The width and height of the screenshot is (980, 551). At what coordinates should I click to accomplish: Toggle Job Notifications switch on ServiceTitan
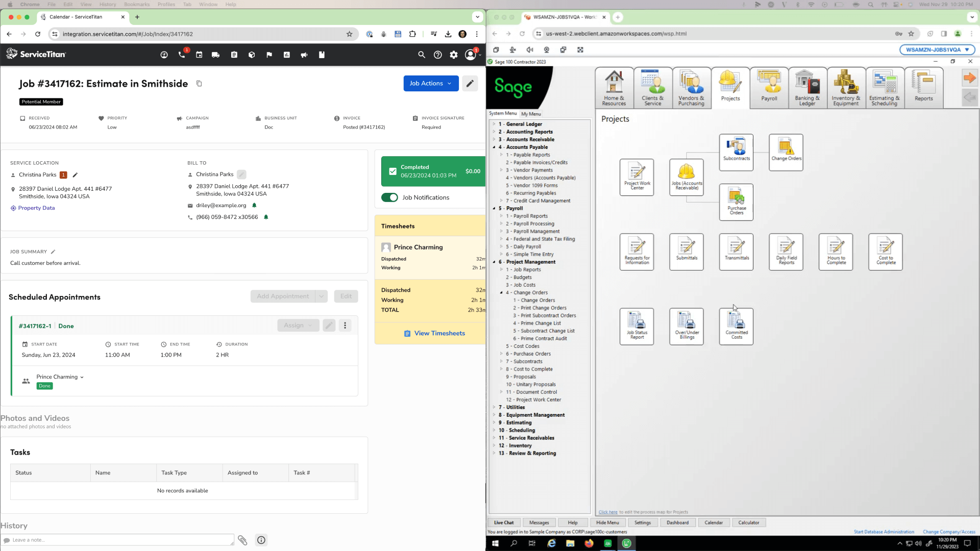[x=390, y=197]
